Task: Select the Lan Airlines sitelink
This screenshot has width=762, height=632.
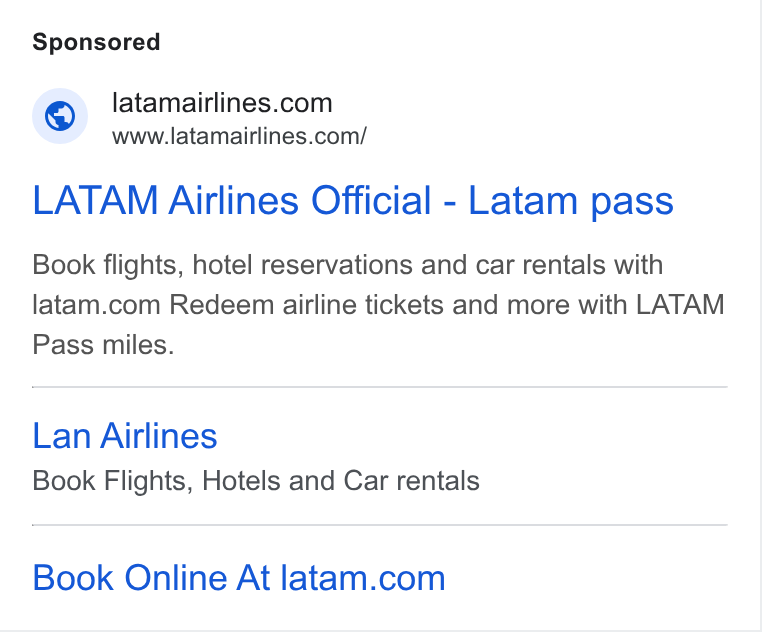Action: [125, 436]
